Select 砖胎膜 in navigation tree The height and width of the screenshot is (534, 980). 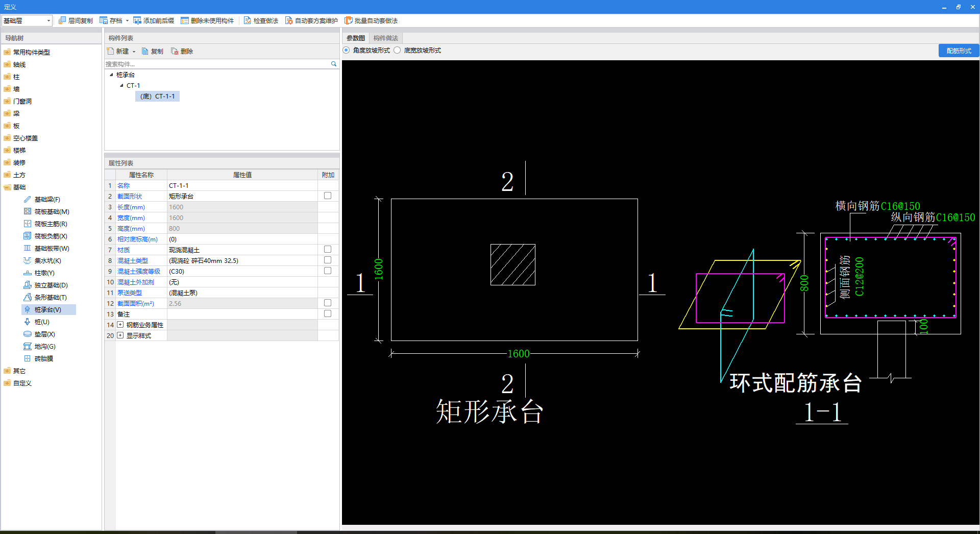coord(43,359)
